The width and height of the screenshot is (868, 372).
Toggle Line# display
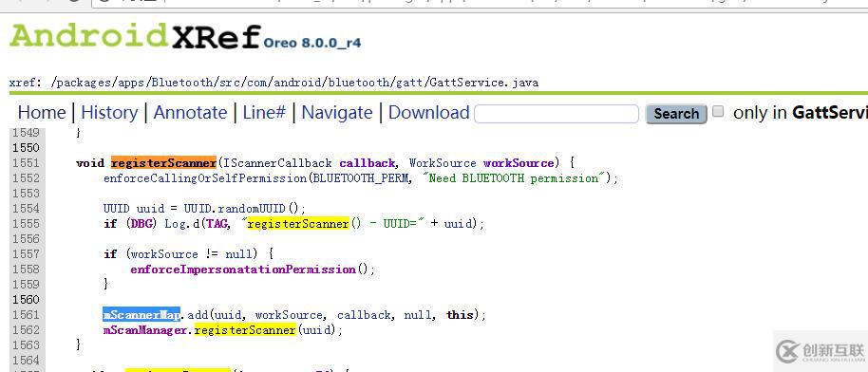tap(264, 112)
